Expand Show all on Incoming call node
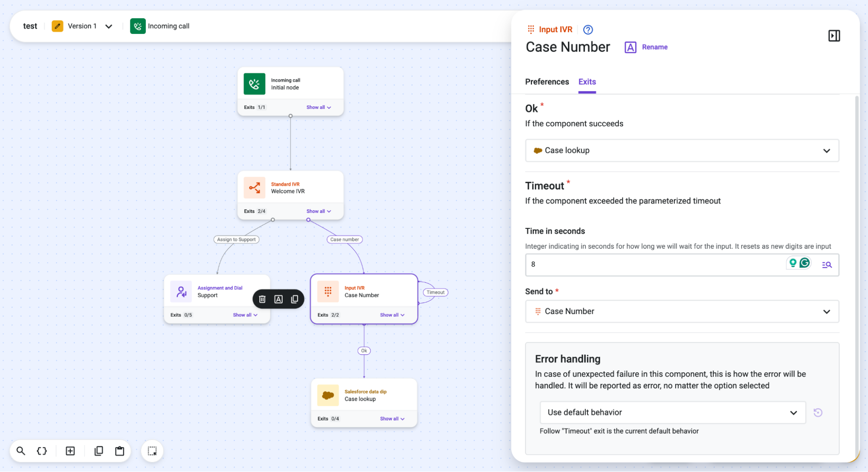868x472 pixels. tap(318, 107)
